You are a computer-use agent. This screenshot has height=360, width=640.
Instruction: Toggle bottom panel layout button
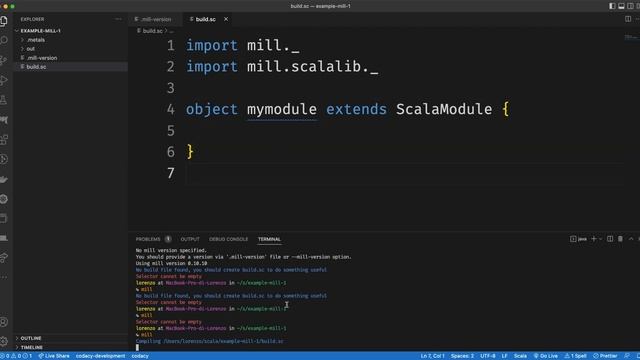pyautogui.click(x=621, y=6)
